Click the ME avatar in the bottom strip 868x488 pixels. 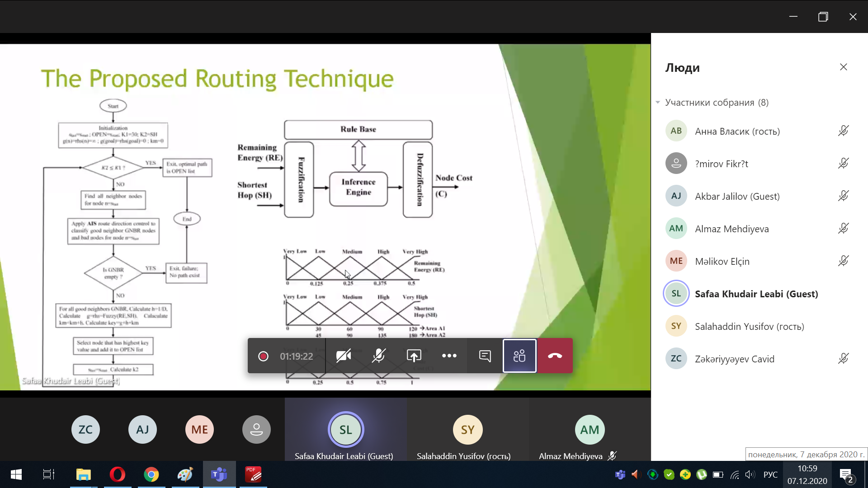pos(199,430)
